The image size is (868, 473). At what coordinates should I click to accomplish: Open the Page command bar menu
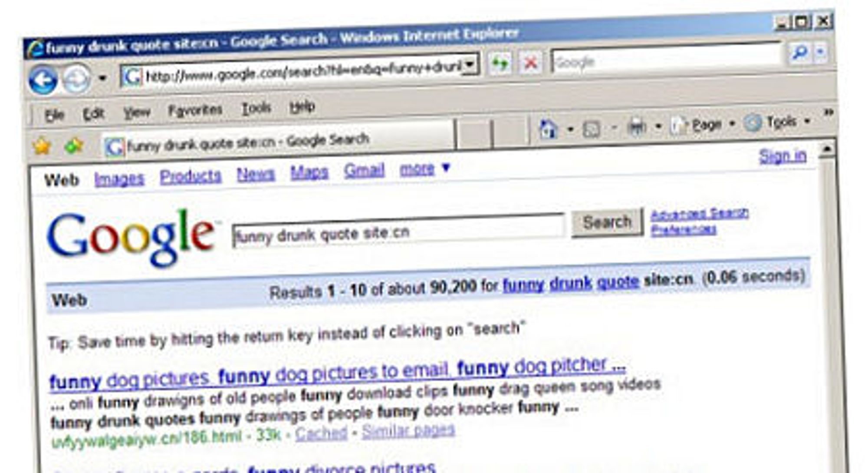[x=702, y=125]
